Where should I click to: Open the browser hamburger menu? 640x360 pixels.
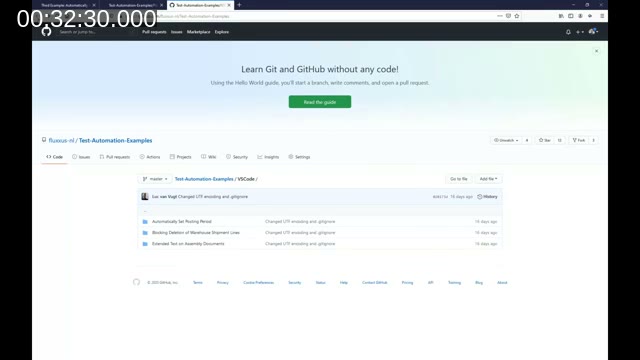coord(602,16)
